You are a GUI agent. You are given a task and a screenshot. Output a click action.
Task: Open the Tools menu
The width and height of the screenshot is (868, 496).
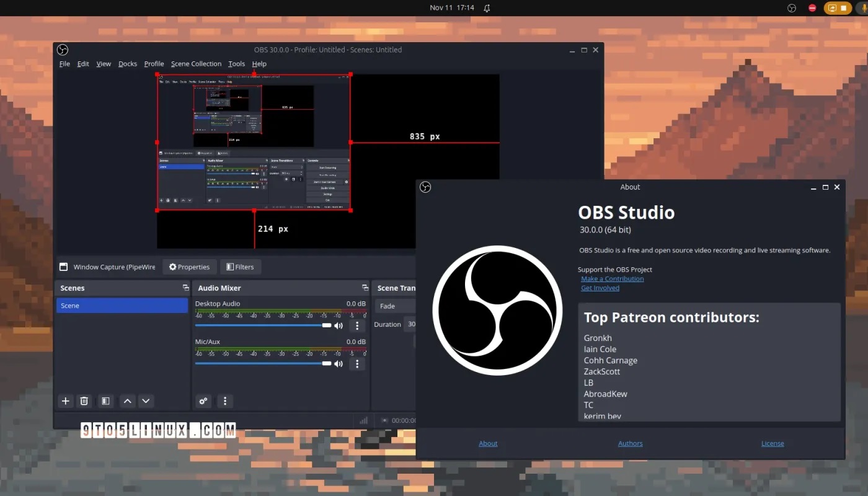click(x=236, y=64)
